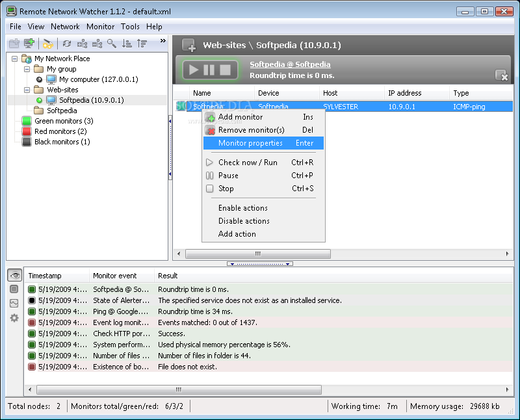This screenshot has width=520, height=420.
Task: Select Softpedia (10.9.0.1) tree node
Action: point(91,100)
